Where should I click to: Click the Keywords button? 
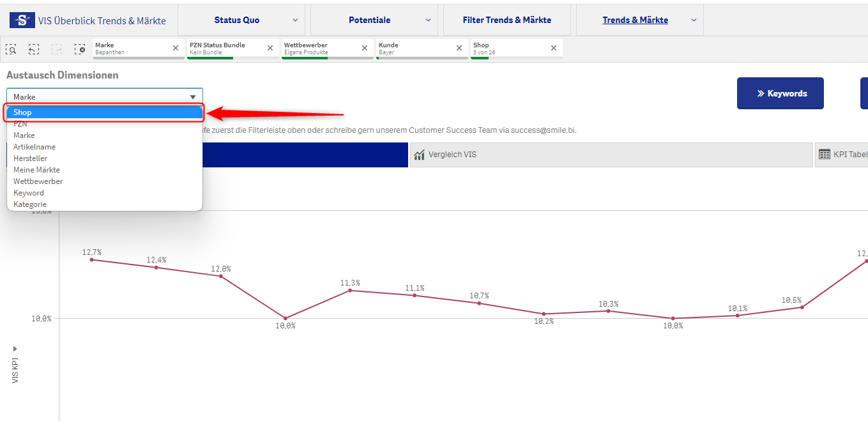(780, 93)
